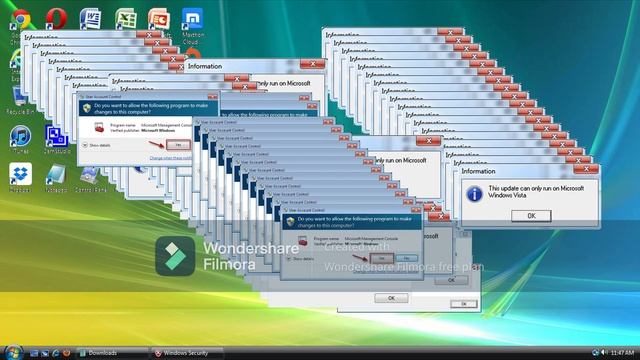Image resolution: width=640 pixels, height=360 pixels.
Task: Open the iTunes desktop icon
Action: pos(20,137)
